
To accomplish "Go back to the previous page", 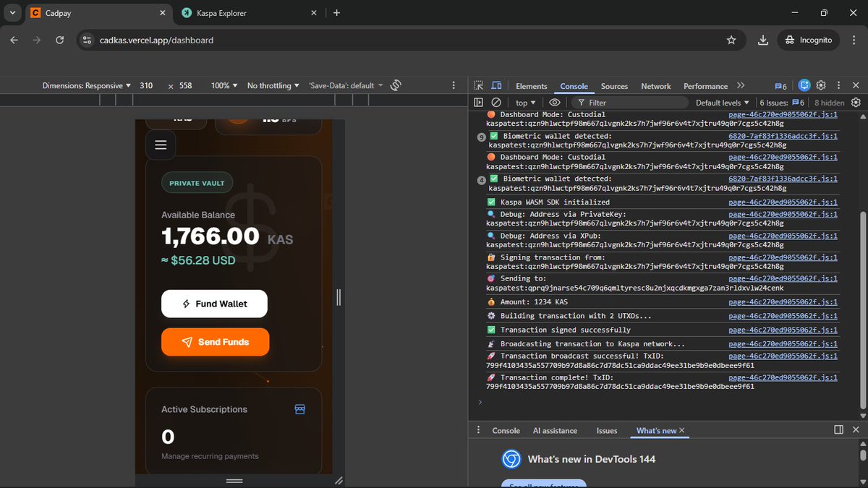I will pyautogui.click(x=14, y=40).
